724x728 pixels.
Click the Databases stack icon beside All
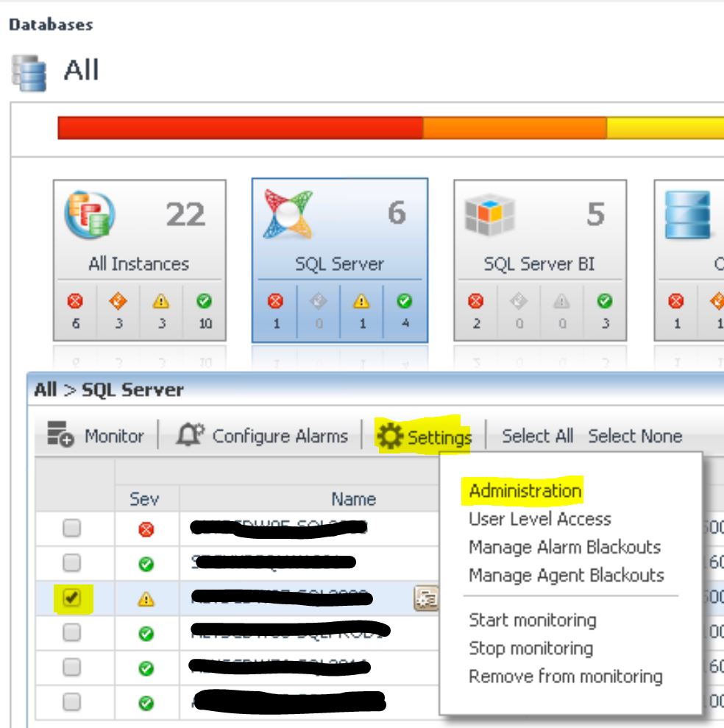coord(29,72)
